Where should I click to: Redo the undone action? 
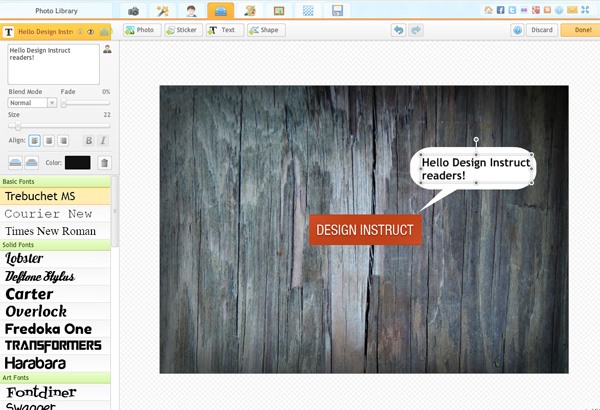point(416,30)
